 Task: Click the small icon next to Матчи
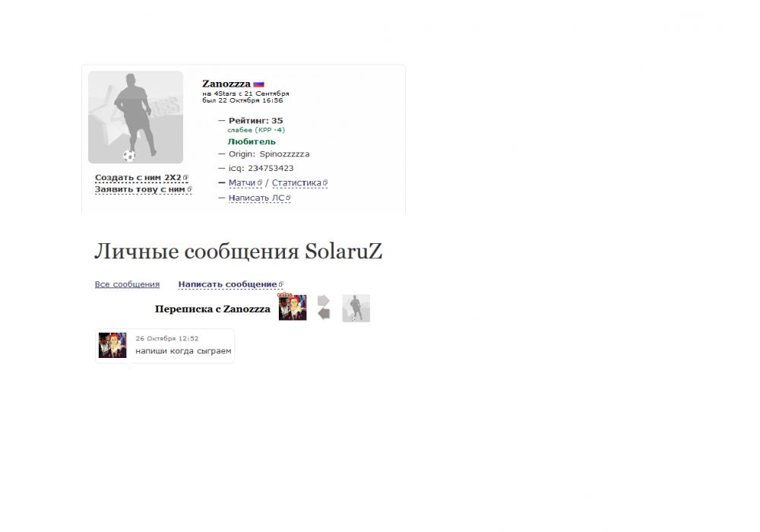260,182
